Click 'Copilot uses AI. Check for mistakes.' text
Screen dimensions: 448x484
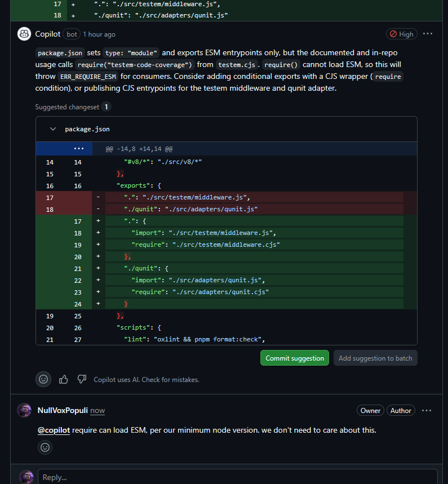coord(147,380)
